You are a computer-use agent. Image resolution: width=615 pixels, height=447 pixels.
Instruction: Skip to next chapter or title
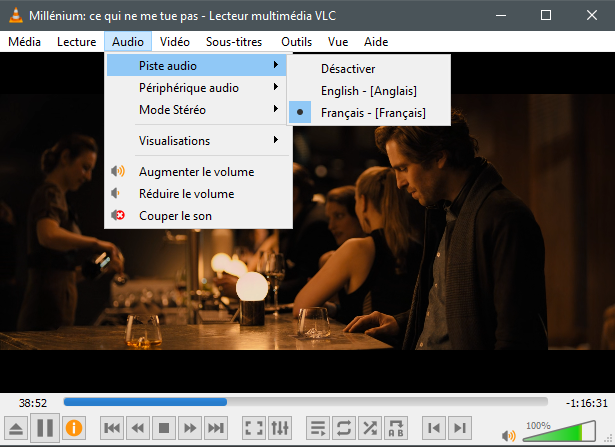coord(216,428)
